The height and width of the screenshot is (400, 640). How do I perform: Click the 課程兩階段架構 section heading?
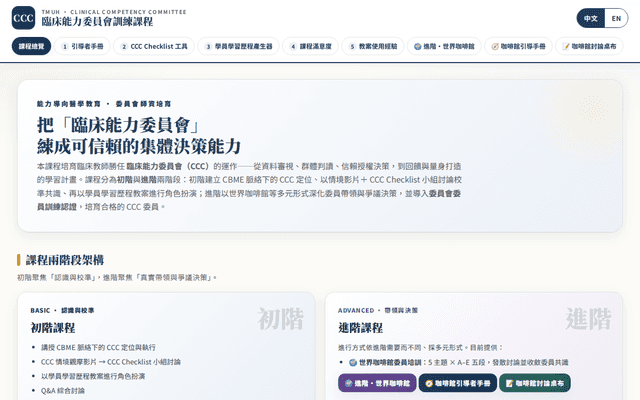coord(65,260)
